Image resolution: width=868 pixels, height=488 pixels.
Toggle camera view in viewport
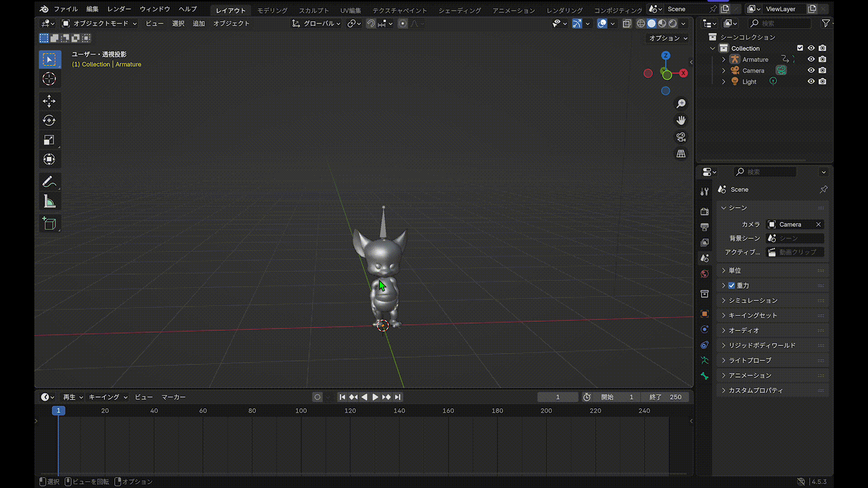pos(681,137)
